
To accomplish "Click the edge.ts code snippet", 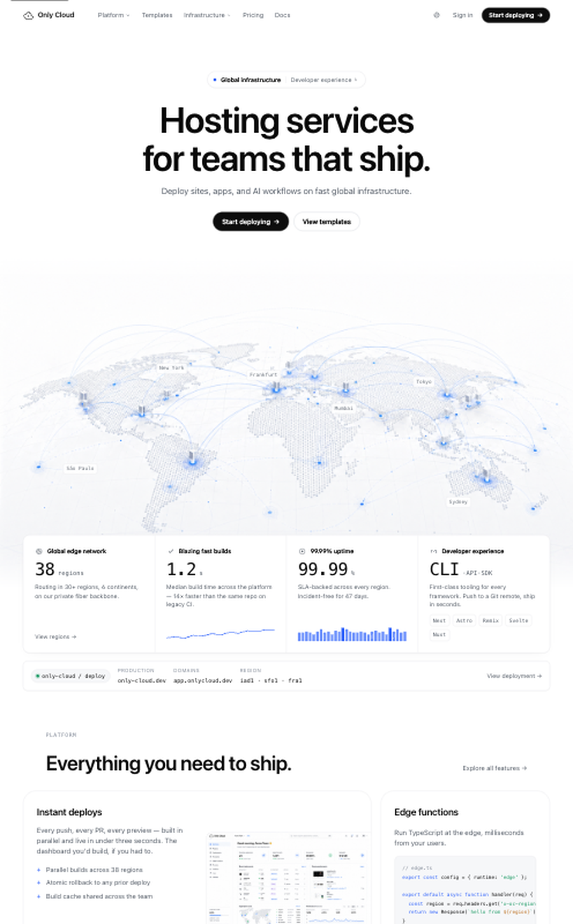I will click(465, 891).
